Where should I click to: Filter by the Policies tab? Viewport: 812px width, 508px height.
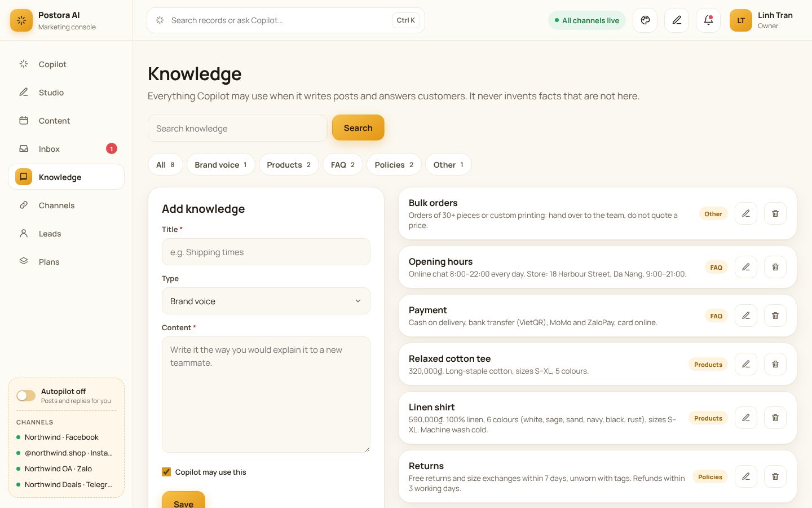[394, 164]
